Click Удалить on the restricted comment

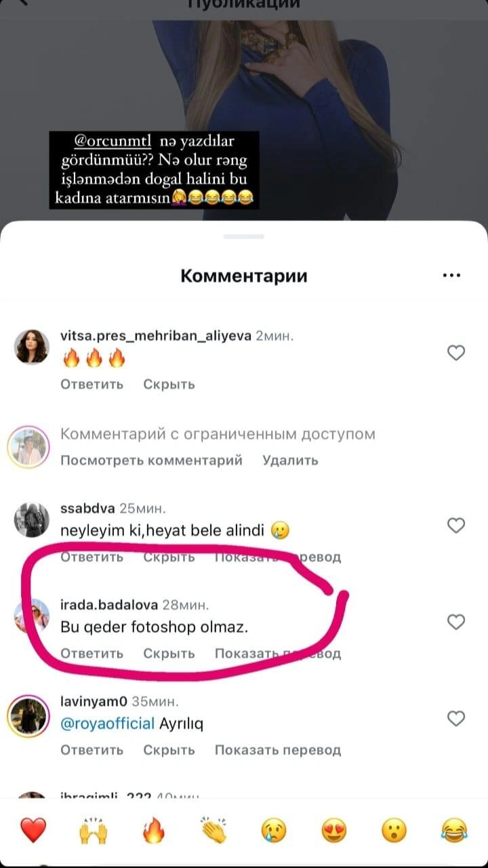(x=290, y=460)
